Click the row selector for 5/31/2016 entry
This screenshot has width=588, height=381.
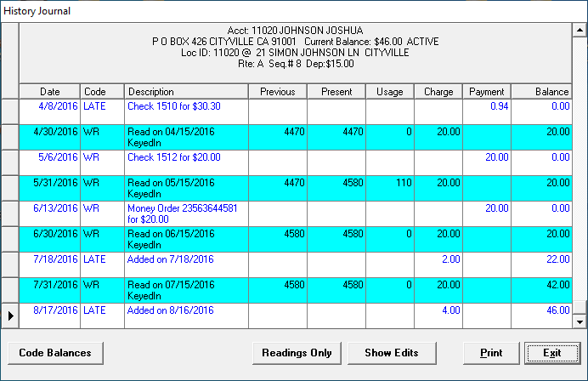10,189
